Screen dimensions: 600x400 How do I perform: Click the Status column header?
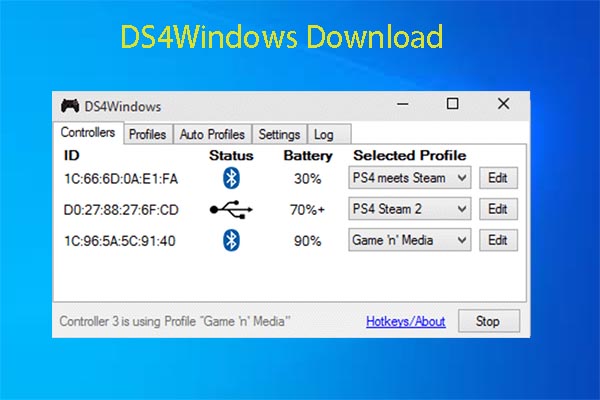(231, 156)
